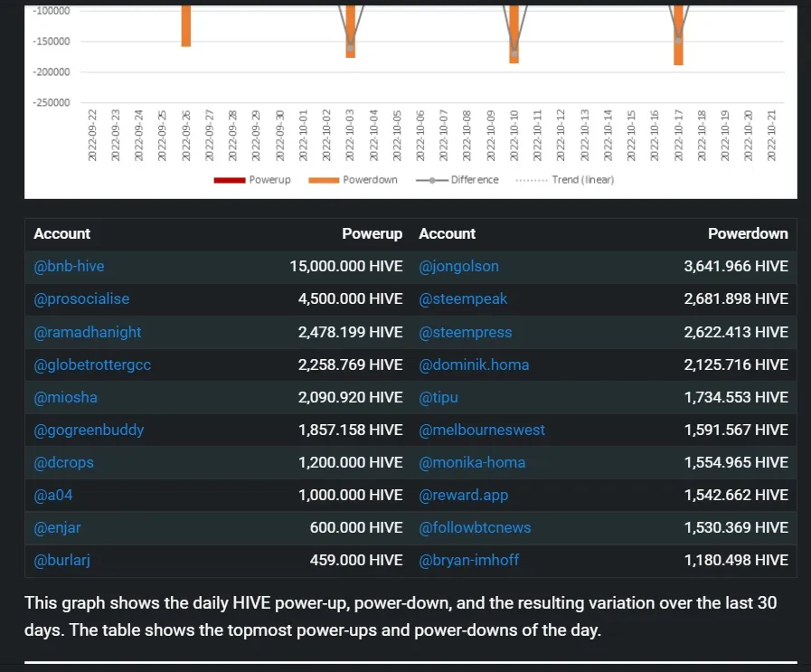Click the @bryan-imhoff account link
This screenshot has height=672, width=811.
(x=469, y=560)
